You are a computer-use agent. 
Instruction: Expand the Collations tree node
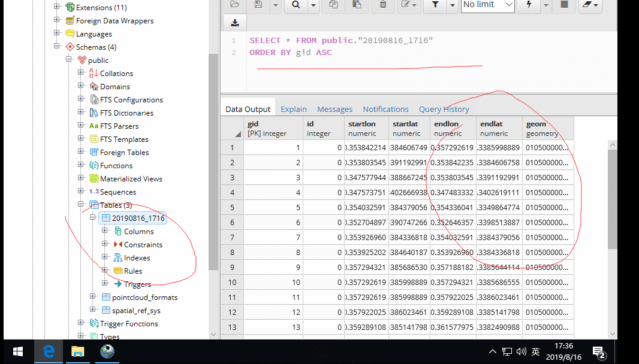pyautogui.click(x=81, y=73)
